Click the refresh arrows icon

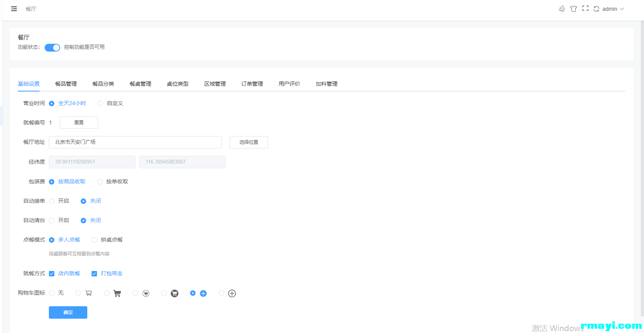(x=596, y=9)
